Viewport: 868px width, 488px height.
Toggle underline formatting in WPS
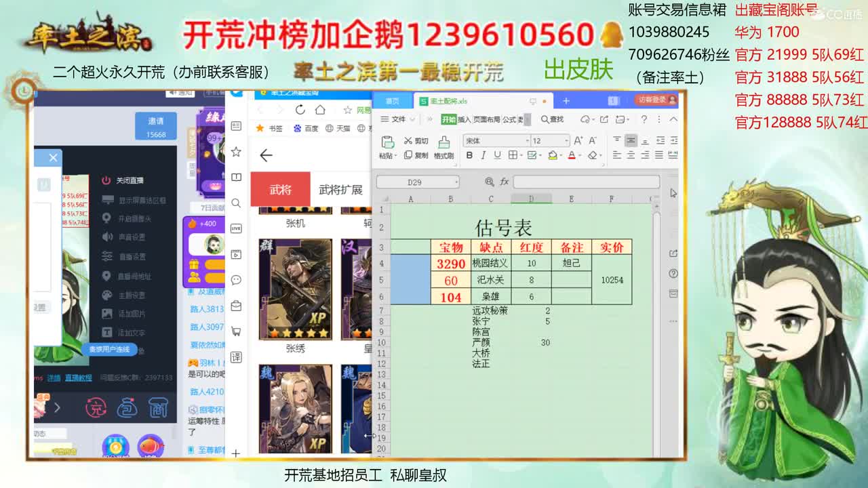click(497, 155)
